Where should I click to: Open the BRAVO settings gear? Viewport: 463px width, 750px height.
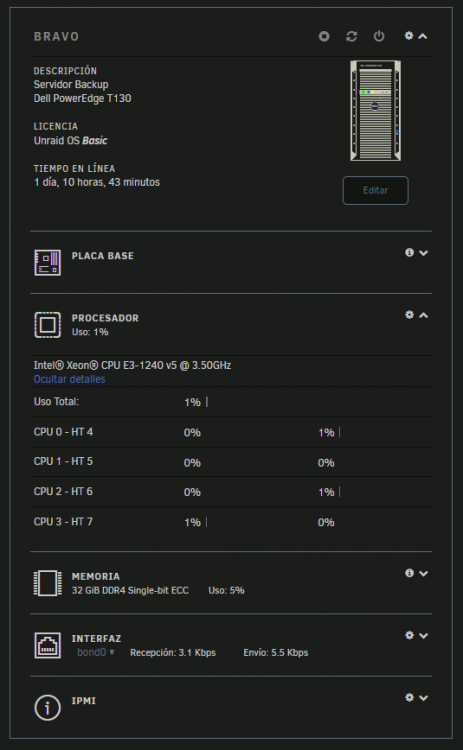tap(409, 35)
